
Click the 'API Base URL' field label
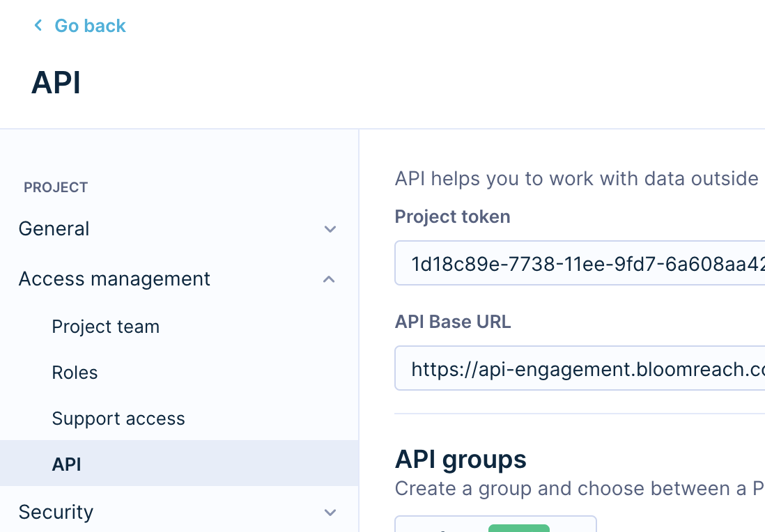[453, 322]
